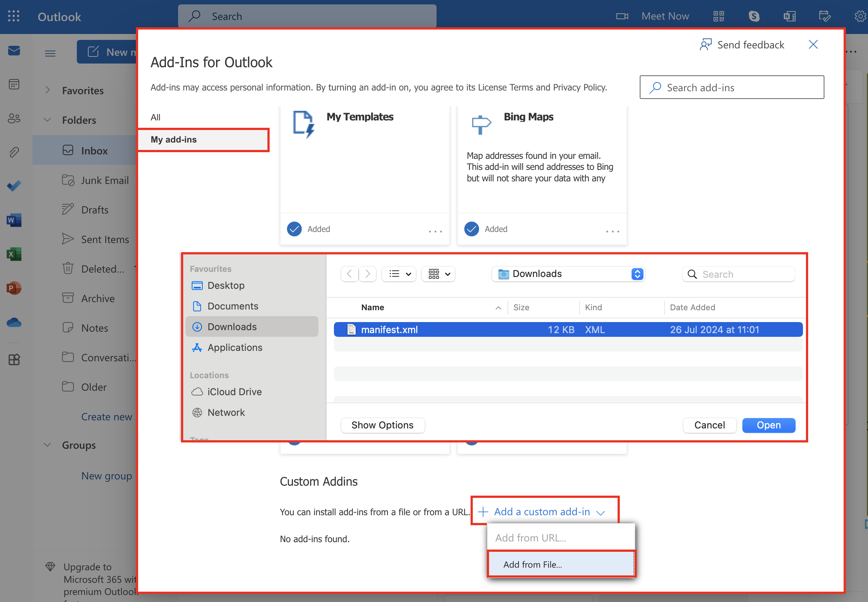
Task: Toggle the hamburger navigation pane icon
Action: pyautogui.click(x=50, y=53)
